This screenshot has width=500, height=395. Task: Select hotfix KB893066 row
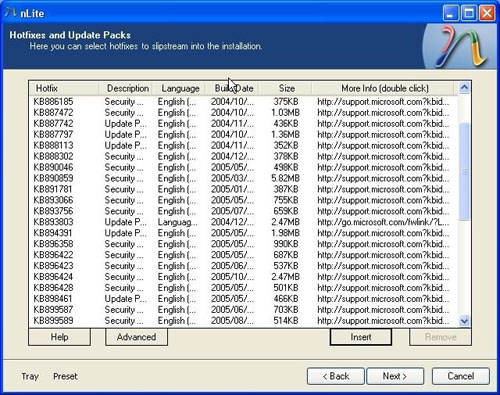point(243,200)
